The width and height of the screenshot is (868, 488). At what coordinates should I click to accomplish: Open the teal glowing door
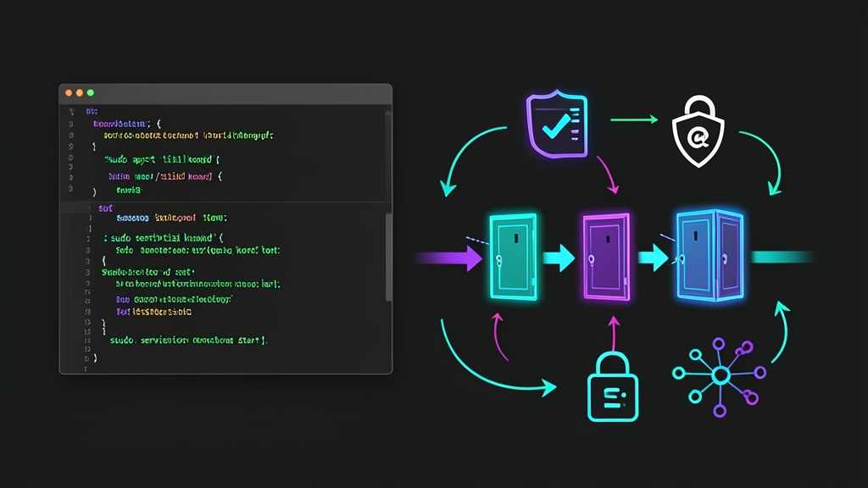coord(513,257)
